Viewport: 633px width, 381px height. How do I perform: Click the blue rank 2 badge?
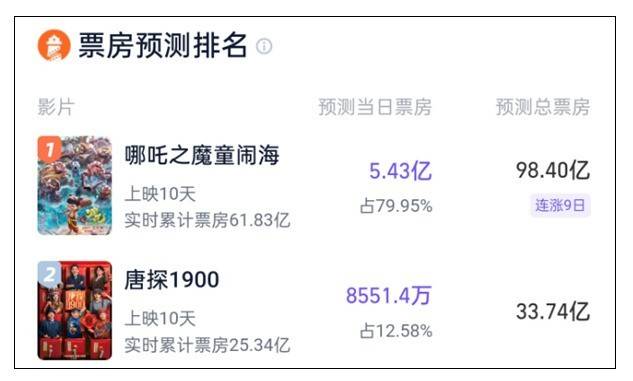coord(49,274)
